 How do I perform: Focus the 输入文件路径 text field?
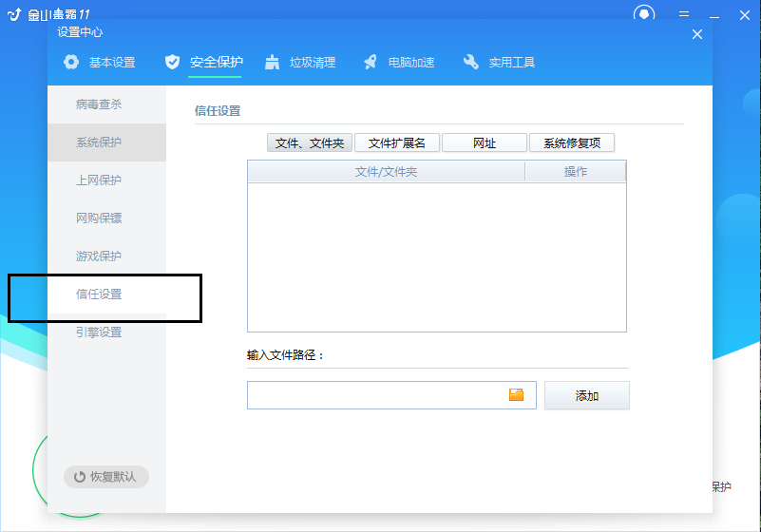(x=375, y=395)
